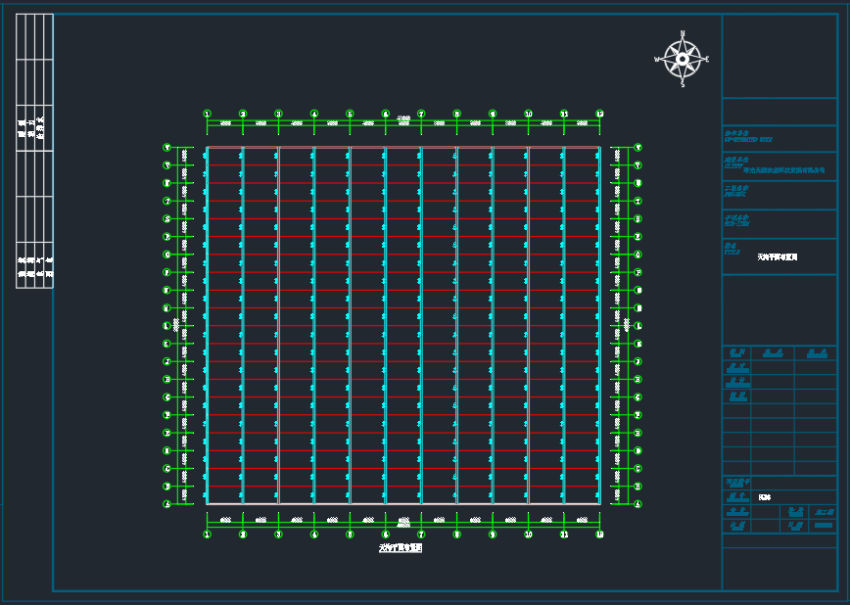Click bottom grid axis bubble 9

pos(492,534)
